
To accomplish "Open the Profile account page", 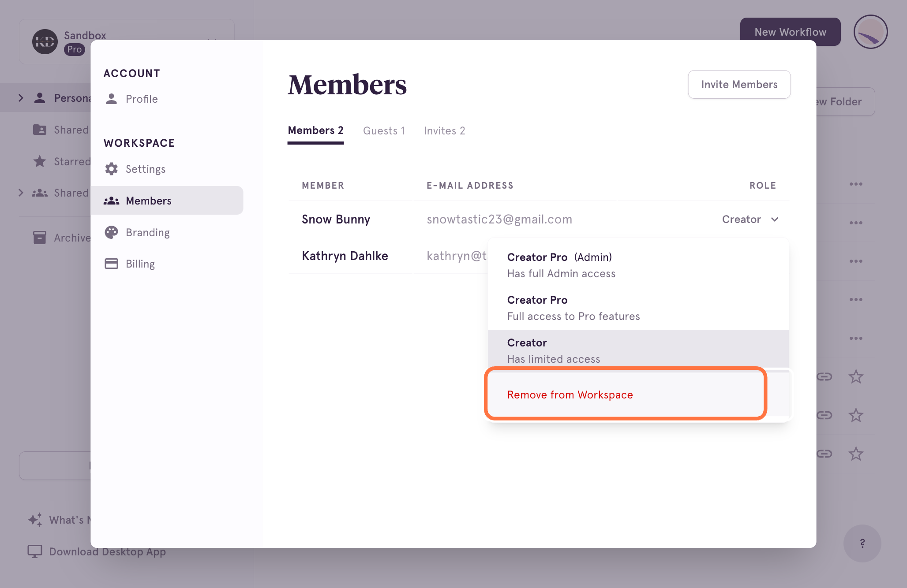I will [x=131, y=99].
